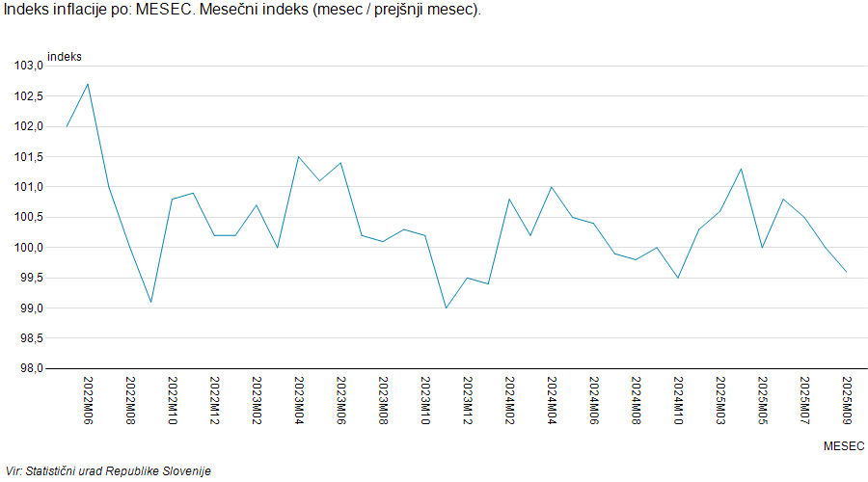Screen dimensions: 868x482
Task: Click the chart title about Indeks inflacije
Action: coord(243,10)
